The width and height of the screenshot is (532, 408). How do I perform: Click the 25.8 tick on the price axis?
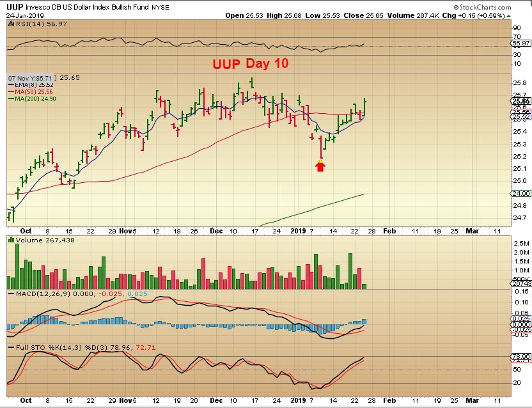520,83
